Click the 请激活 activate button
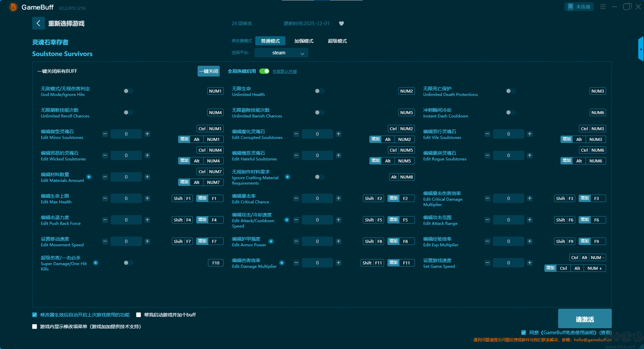Viewport: 644px width, 349px height. (585, 318)
